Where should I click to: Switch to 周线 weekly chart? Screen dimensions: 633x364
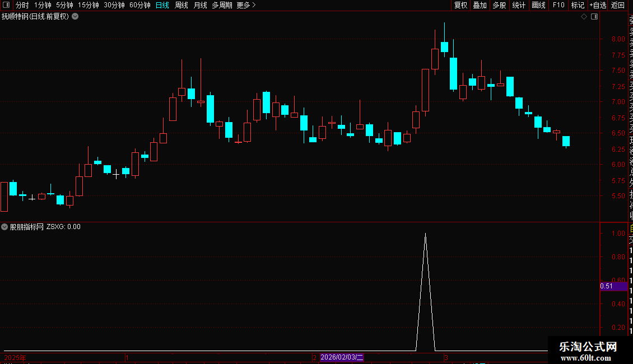(181, 5)
